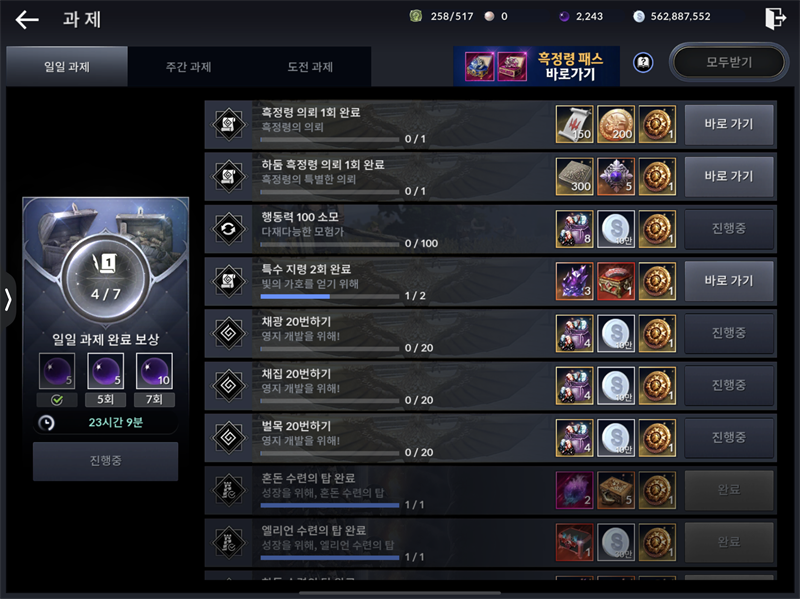Select the red treasure chest reward in 특수 지령 row
Viewport: 800px width, 599px height.
click(x=616, y=281)
